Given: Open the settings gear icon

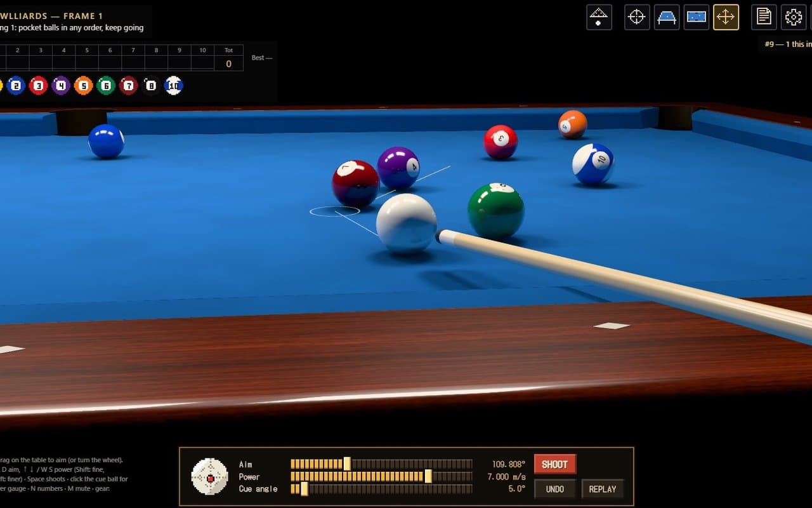Looking at the screenshot, I should pyautogui.click(x=794, y=17).
